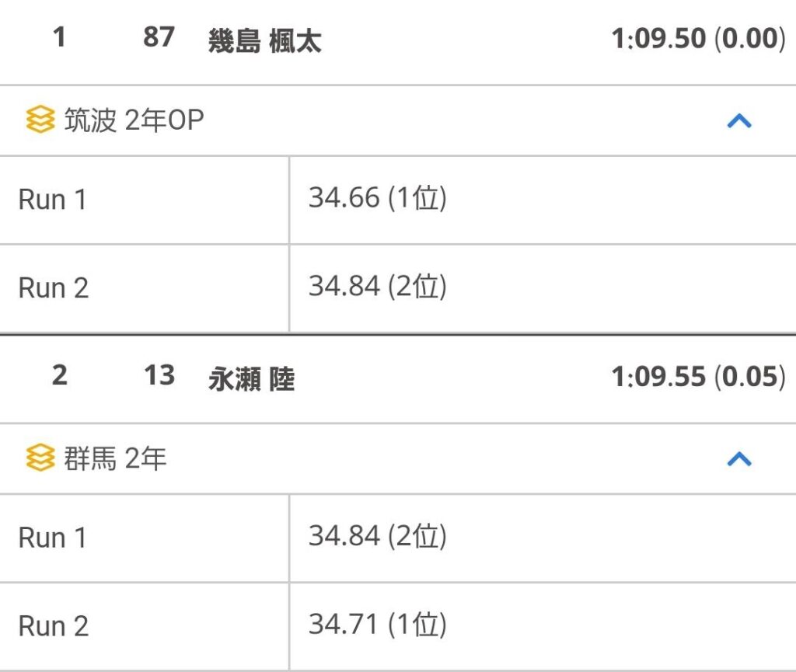Click the yellow layers icon beside 筑波 2年OP
796x672 pixels.
pyautogui.click(x=40, y=120)
